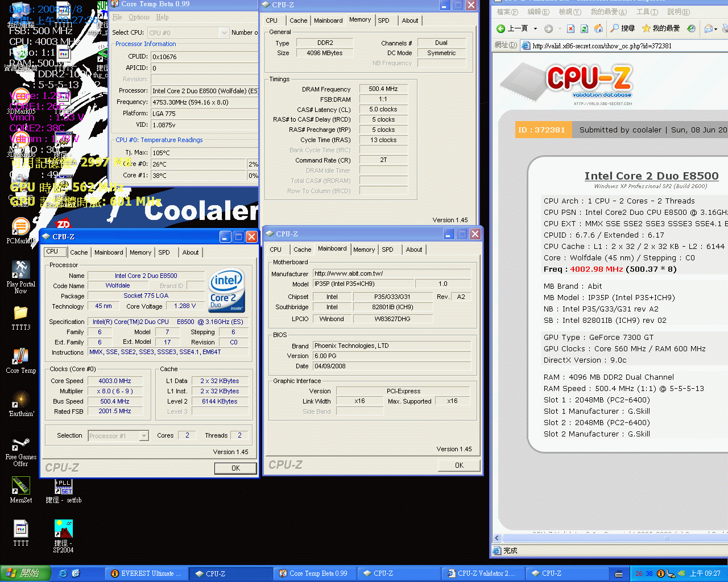
Task: Click the Core Speed 4003.0 MHz value
Action: (114, 381)
